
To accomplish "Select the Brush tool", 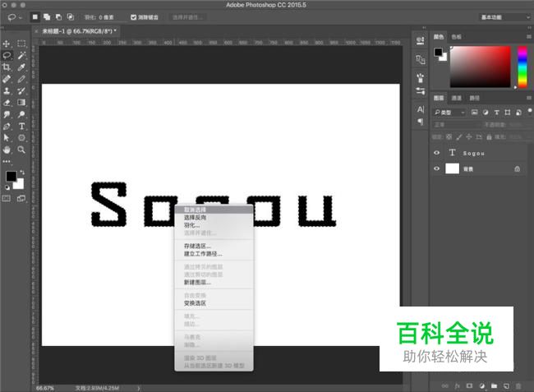I will click(x=21, y=79).
